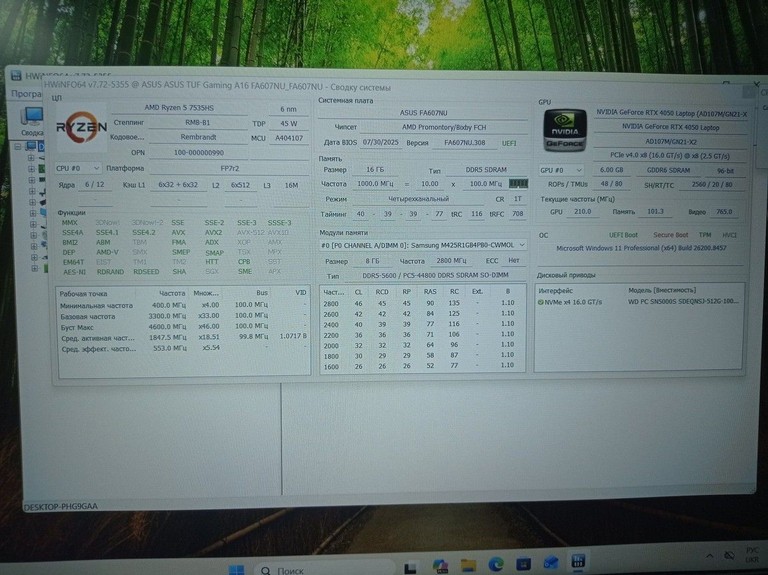Open File Explorer from the taskbar
This screenshot has width=768, height=575.
pyautogui.click(x=468, y=564)
